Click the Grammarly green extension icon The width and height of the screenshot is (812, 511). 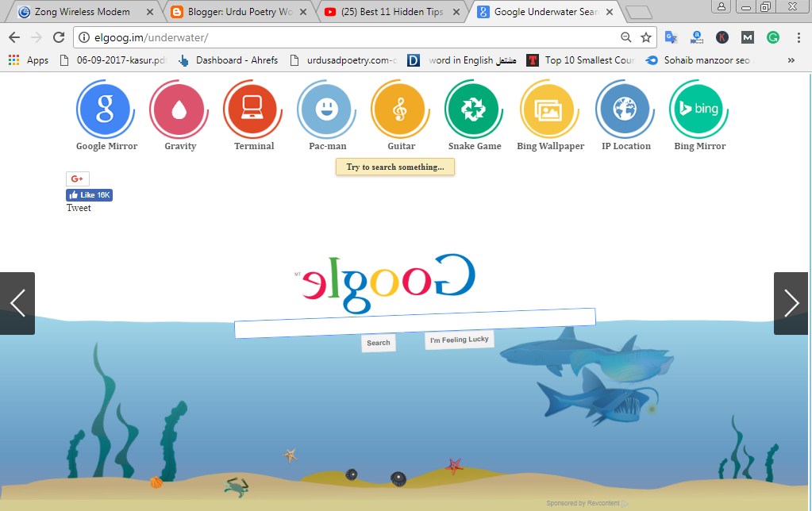point(772,37)
